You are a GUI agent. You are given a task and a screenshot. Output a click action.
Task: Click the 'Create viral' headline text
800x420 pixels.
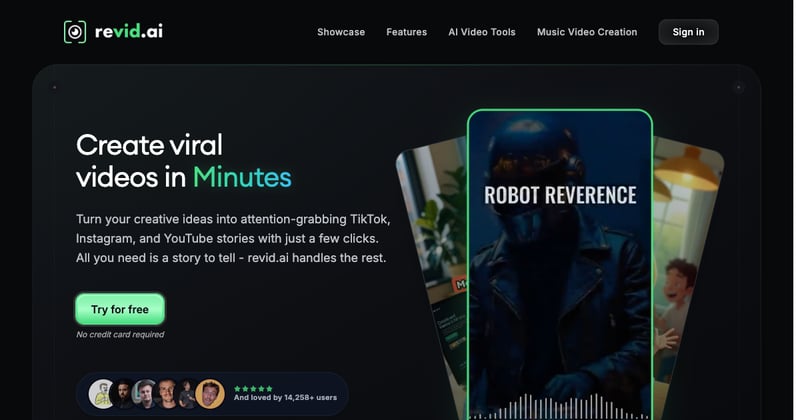149,145
